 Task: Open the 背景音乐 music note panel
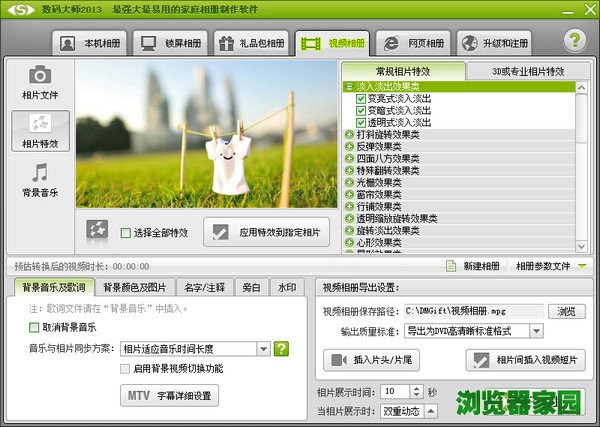pyautogui.click(x=40, y=180)
